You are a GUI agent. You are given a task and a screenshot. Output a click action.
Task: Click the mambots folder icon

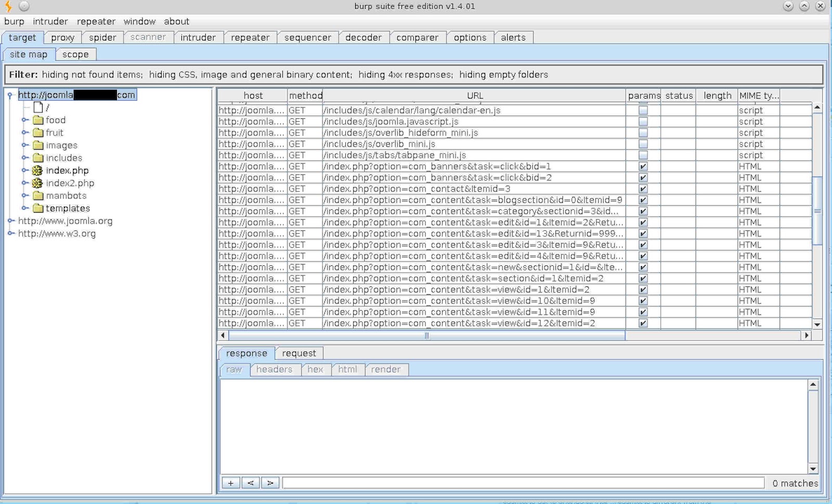(38, 196)
